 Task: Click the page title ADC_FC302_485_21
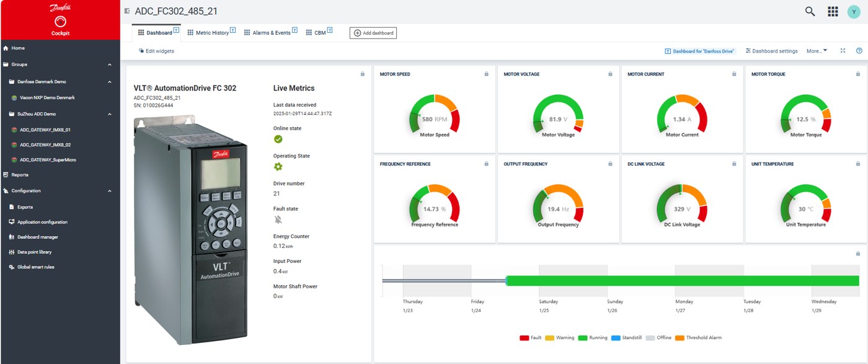[176, 11]
